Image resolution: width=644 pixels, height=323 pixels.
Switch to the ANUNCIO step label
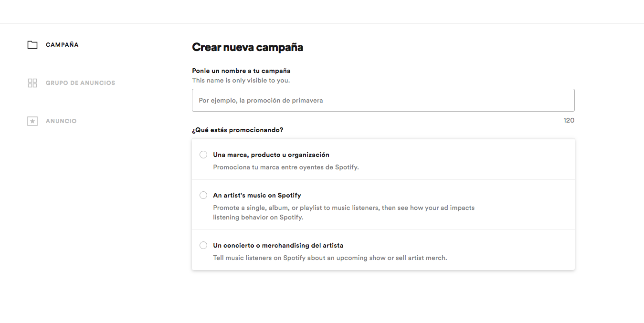61,121
